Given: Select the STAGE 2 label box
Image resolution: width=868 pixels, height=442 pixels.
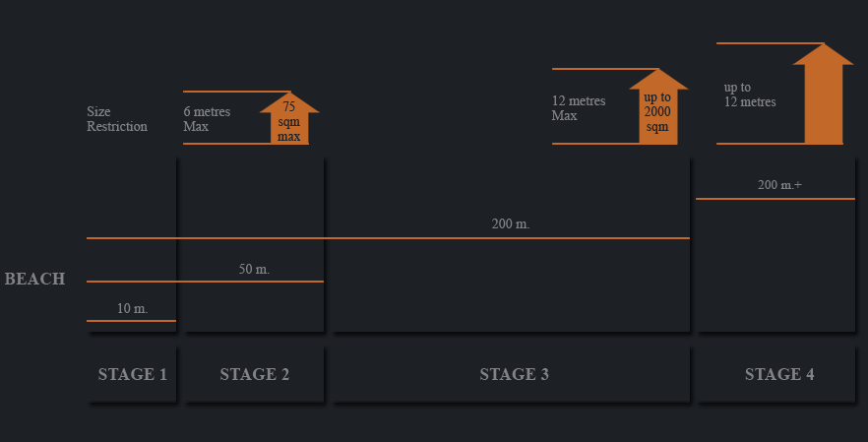Looking at the screenshot, I should tap(254, 374).
